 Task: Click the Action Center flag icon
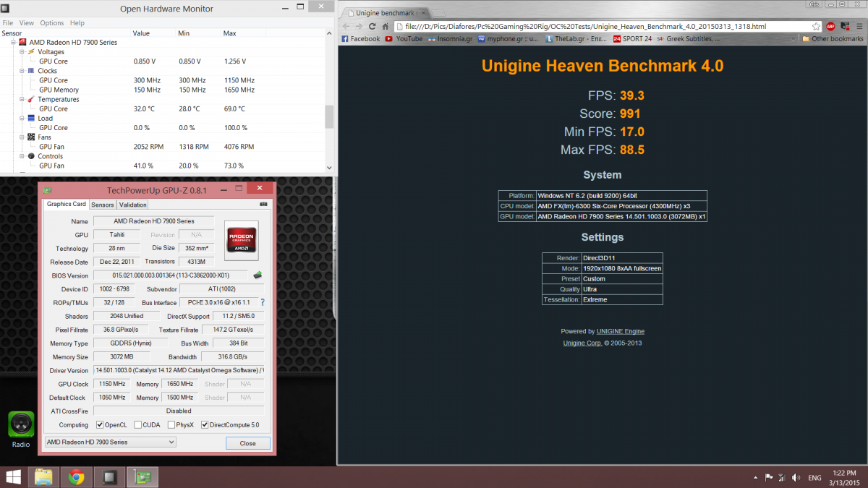[x=769, y=478]
